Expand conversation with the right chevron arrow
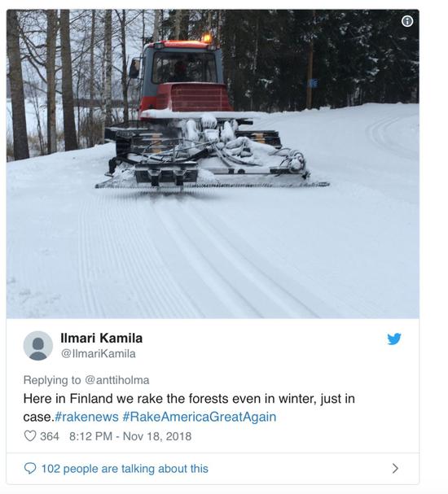The height and width of the screenshot is (494, 448). click(x=395, y=469)
